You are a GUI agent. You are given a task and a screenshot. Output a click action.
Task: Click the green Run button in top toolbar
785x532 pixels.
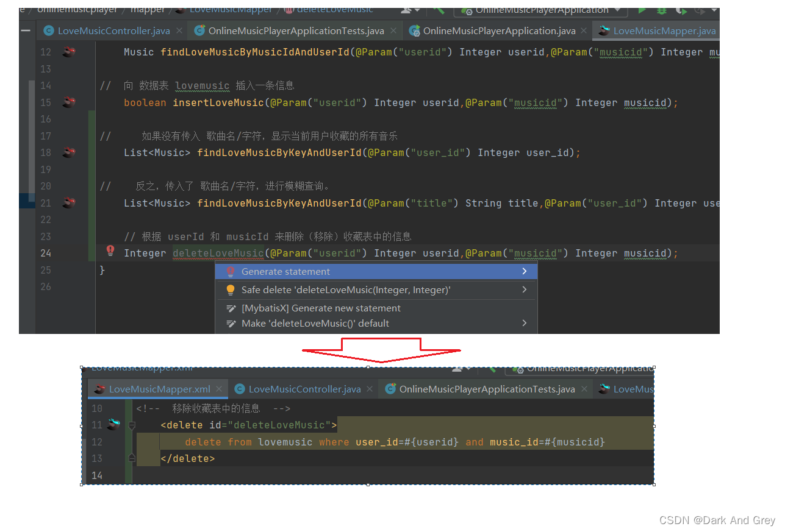click(x=642, y=10)
